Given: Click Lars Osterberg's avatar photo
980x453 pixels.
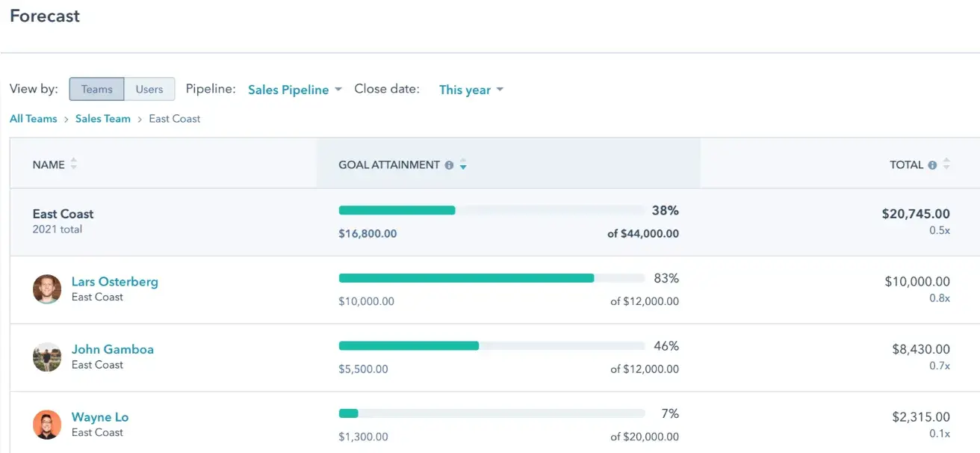Looking at the screenshot, I should pyautogui.click(x=47, y=289).
